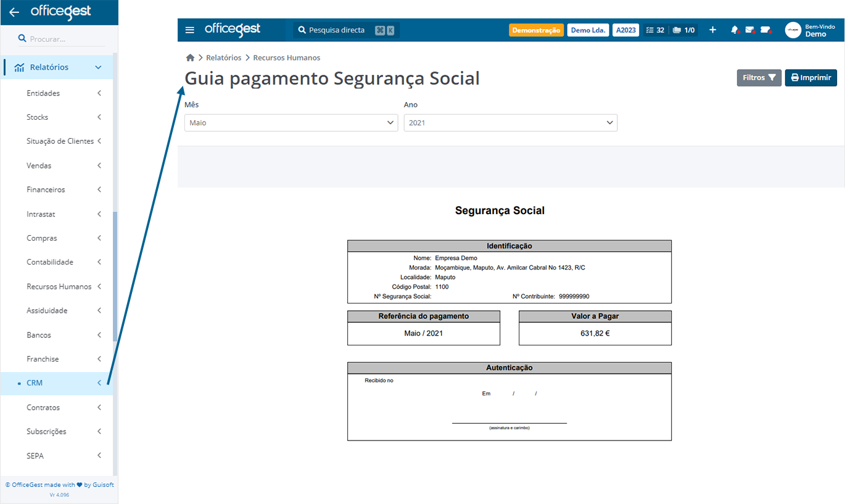Viewport: 845px width, 504px height.
Task: Click the Guisoft footer link
Action: (104, 485)
